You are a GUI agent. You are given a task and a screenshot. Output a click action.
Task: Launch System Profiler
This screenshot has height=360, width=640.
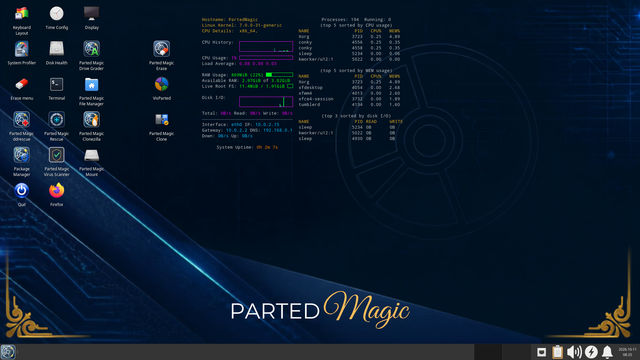pyautogui.click(x=22, y=49)
